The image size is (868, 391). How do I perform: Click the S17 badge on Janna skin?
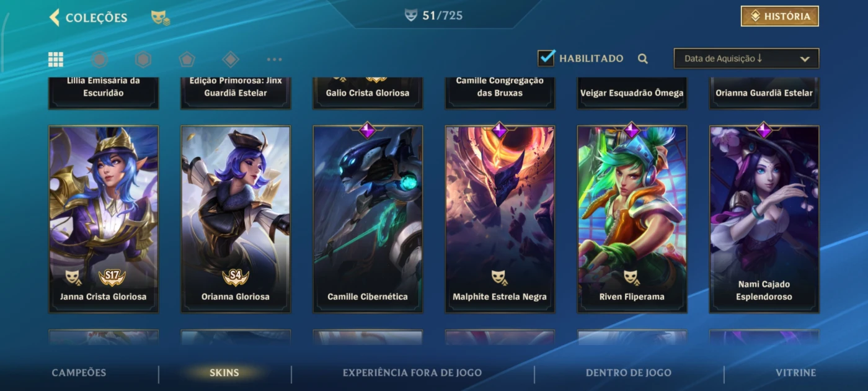coord(112,276)
